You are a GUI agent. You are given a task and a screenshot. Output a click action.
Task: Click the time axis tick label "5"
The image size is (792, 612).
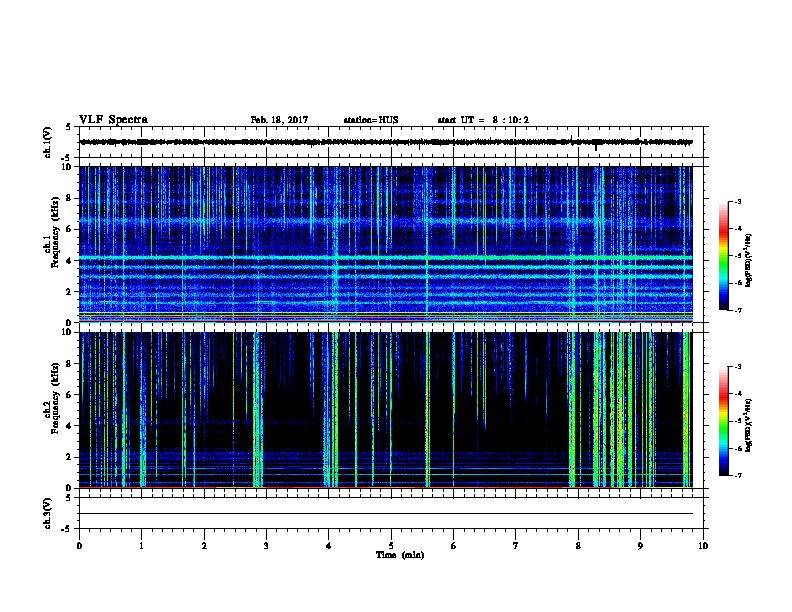click(391, 546)
